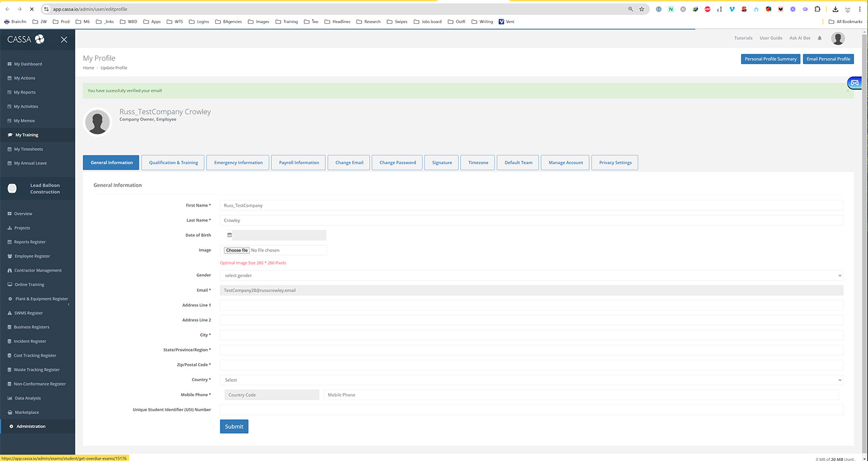868x461 pixels.
Task: Focus the First Name field
Action: tap(531, 205)
